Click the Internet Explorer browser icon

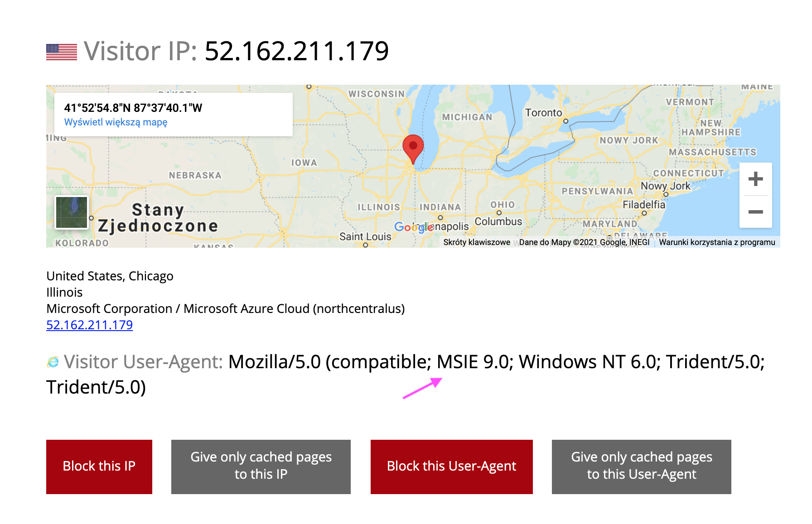[x=53, y=362]
